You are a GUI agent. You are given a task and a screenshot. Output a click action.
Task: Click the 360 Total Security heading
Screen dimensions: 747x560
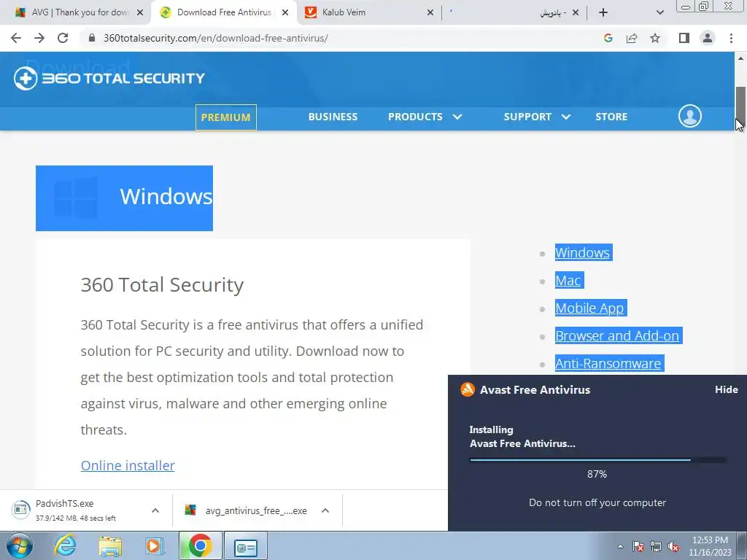[162, 285]
